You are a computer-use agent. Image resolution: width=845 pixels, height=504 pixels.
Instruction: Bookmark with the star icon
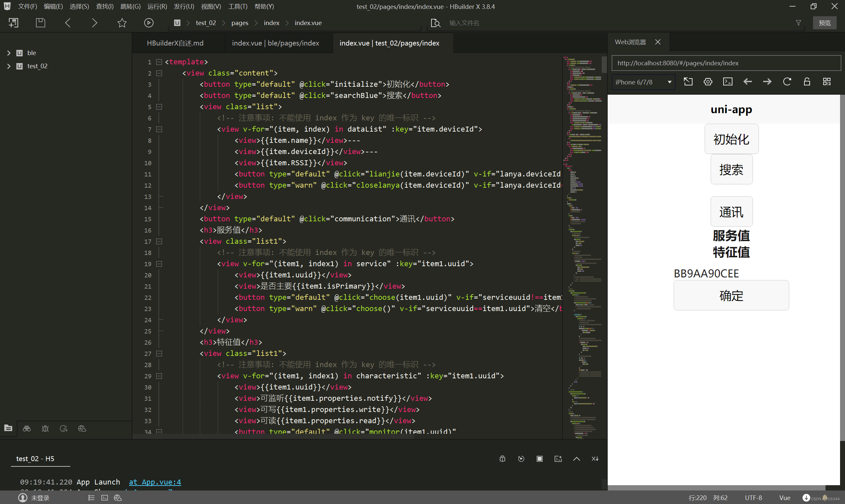coord(122,23)
